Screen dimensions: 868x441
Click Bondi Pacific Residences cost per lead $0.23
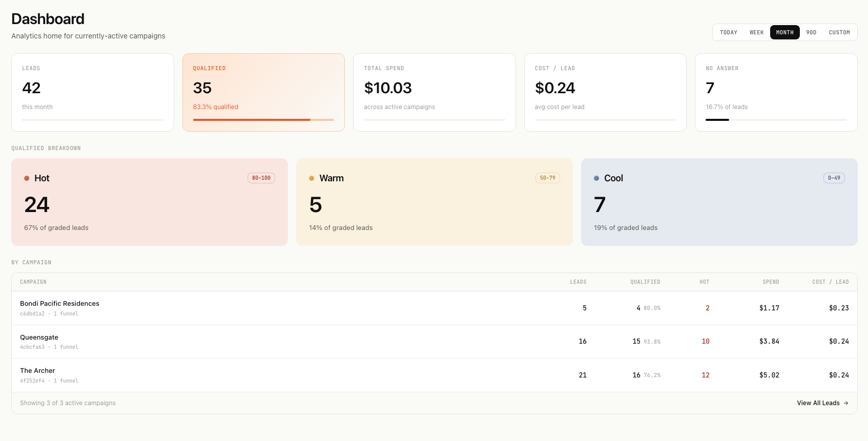pyautogui.click(x=839, y=308)
